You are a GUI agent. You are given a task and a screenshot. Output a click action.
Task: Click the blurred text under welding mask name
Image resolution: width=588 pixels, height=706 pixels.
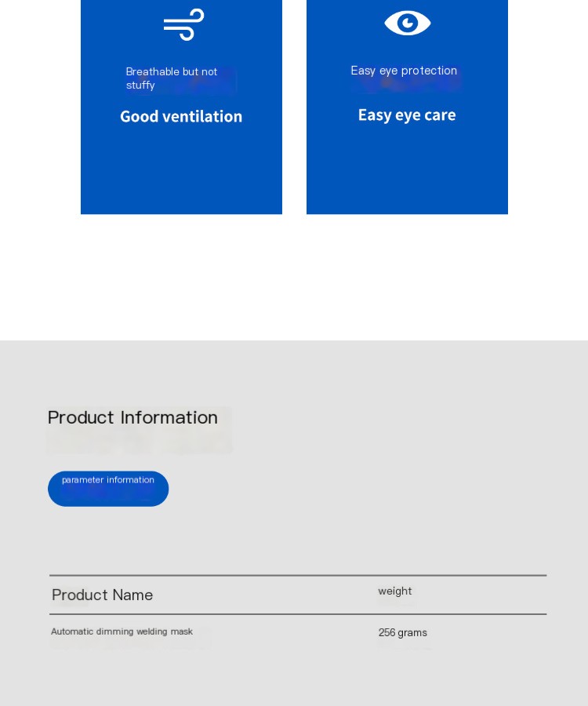[129, 643]
